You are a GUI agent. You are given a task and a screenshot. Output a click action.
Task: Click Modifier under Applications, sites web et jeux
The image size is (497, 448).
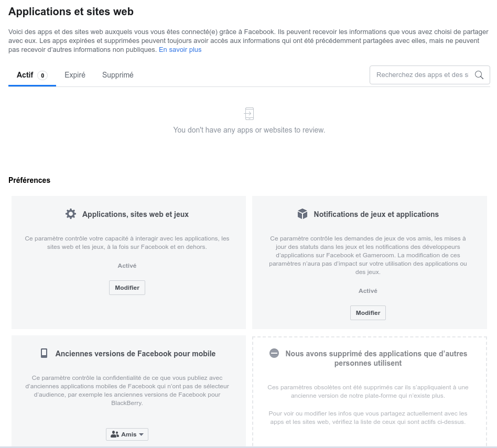127,288
